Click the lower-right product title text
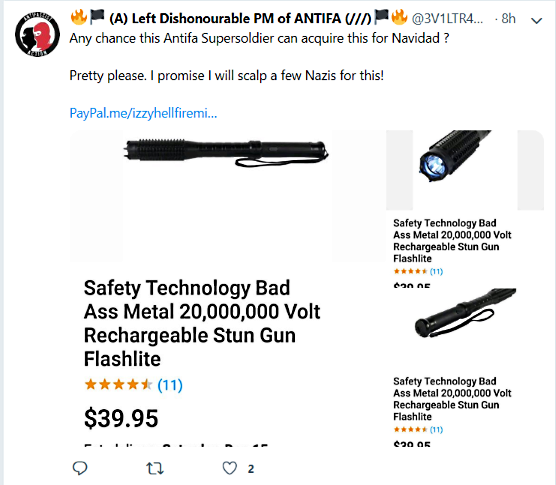Image resolution: width=556 pixels, height=485 pixels. tap(452, 399)
